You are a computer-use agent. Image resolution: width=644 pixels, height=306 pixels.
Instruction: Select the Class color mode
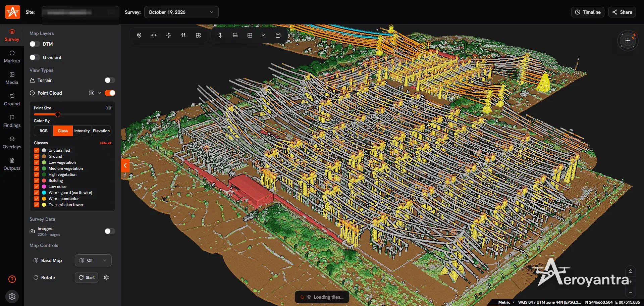(x=63, y=131)
